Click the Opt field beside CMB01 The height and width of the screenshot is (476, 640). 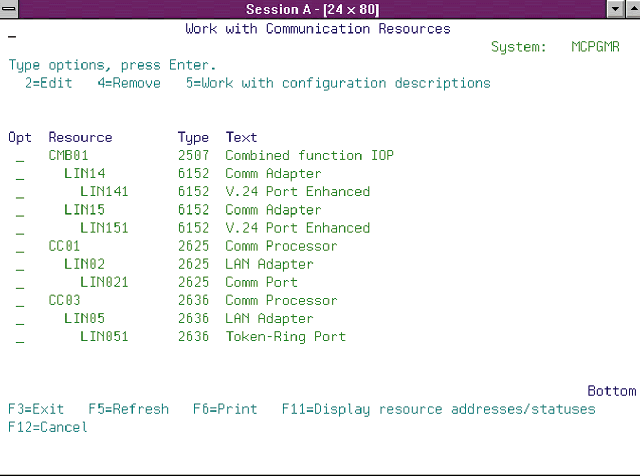pos(20,156)
